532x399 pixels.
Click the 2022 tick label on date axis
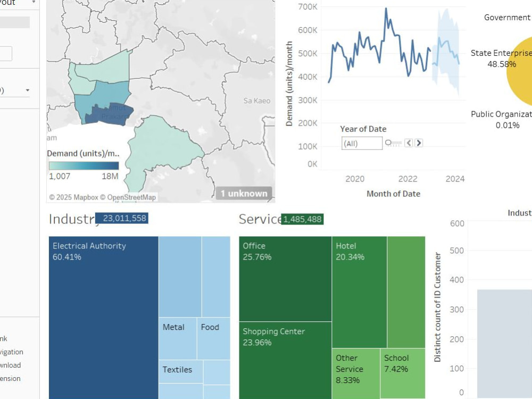pyautogui.click(x=408, y=179)
